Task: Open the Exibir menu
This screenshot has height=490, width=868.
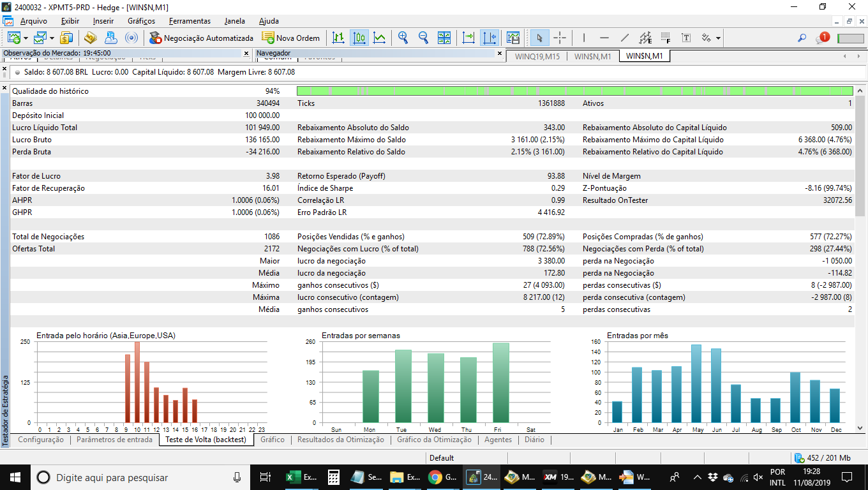Action: 70,21
